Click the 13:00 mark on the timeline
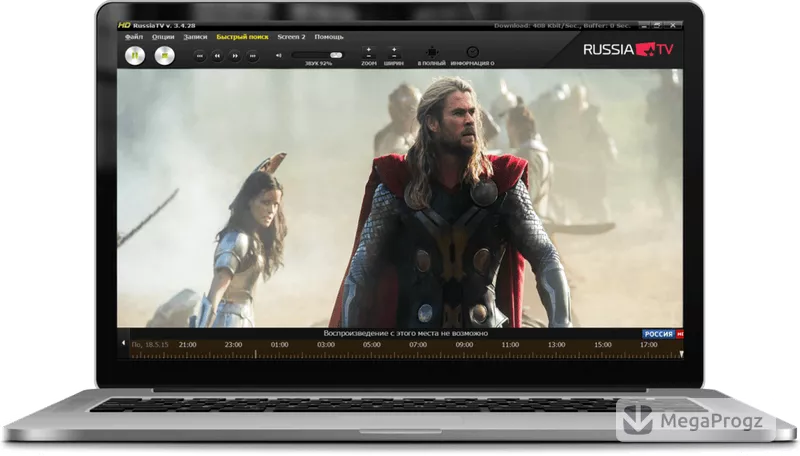800x456 pixels. click(556, 345)
